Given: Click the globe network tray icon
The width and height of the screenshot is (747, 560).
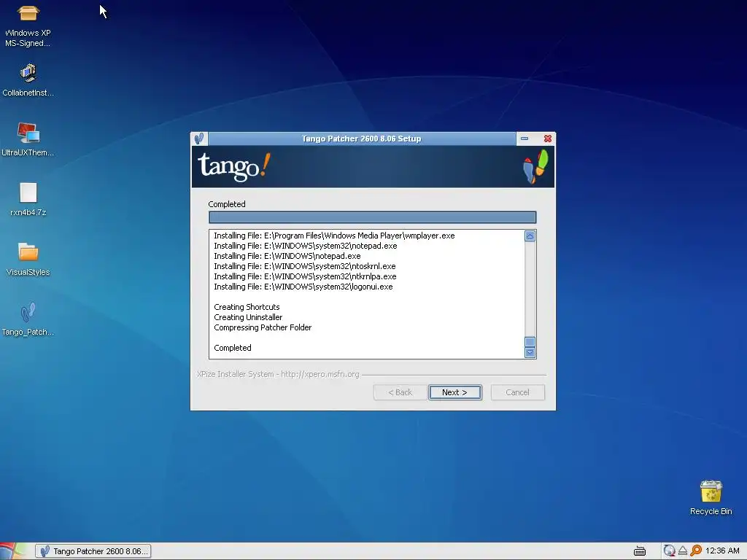Looking at the screenshot, I should tap(669, 551).
